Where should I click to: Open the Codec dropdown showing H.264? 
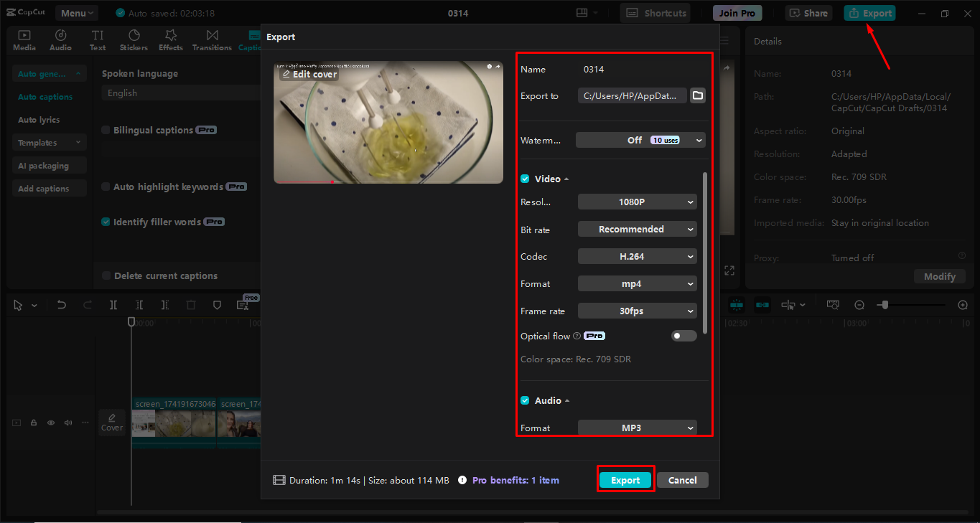(x=637, y=256)
